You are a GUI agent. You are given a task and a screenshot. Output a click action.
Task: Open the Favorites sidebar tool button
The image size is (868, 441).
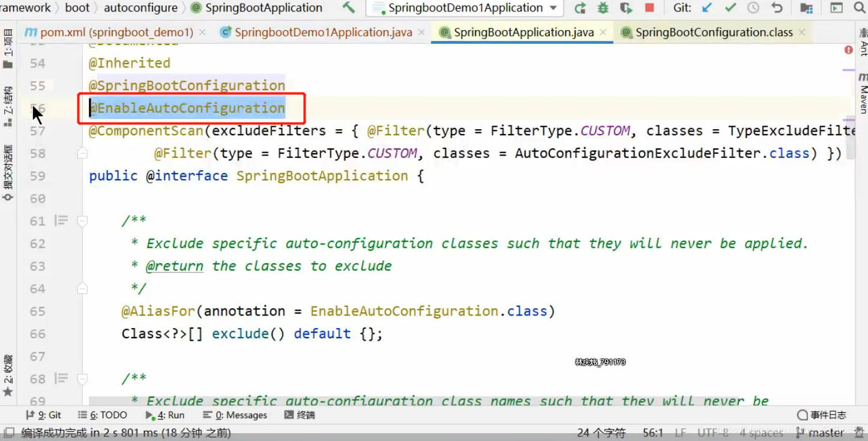(8, 375)
